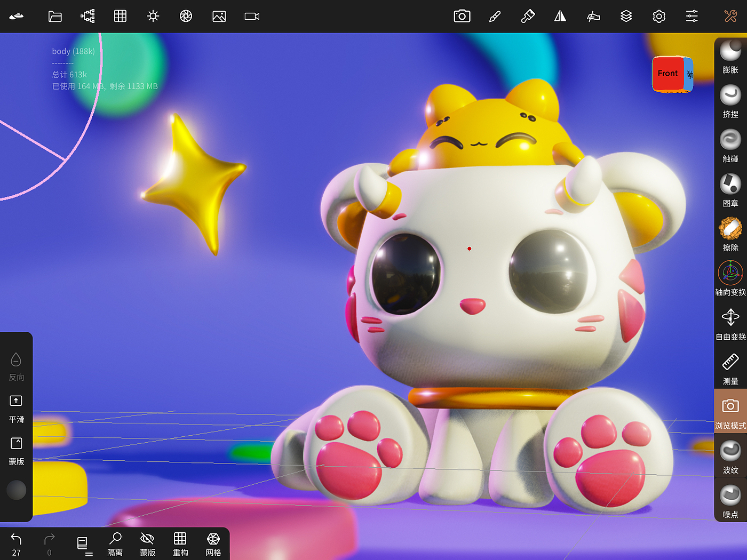Open the files folder menu
The width and height of the screenshot is (747, 560).
point(55,17)
